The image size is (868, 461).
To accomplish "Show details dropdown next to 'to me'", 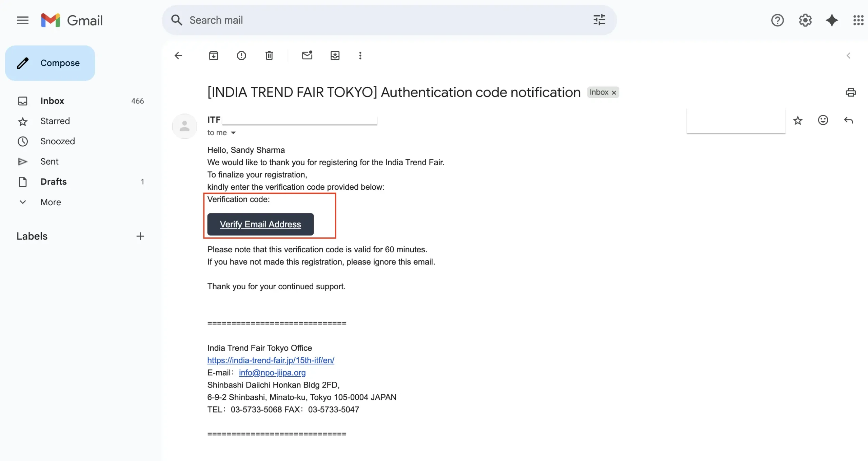I will [x=233, y=133].
